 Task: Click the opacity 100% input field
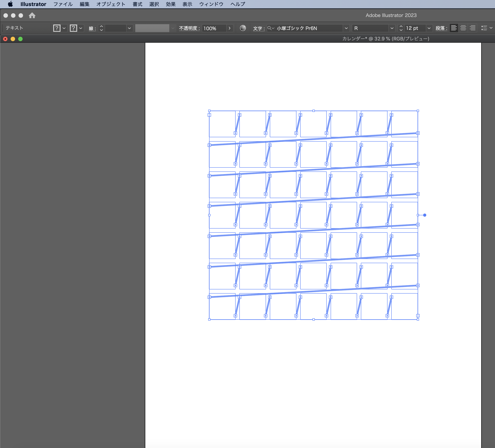pos(214,28)
